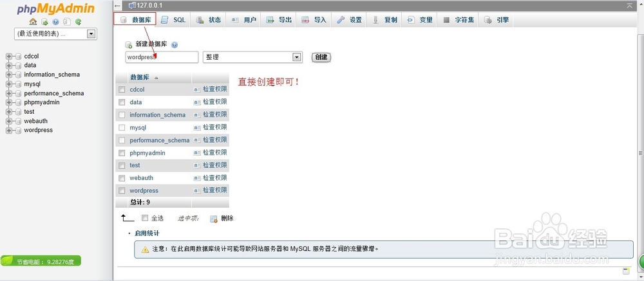Tick the checkbox for data database

click(122, 102)
